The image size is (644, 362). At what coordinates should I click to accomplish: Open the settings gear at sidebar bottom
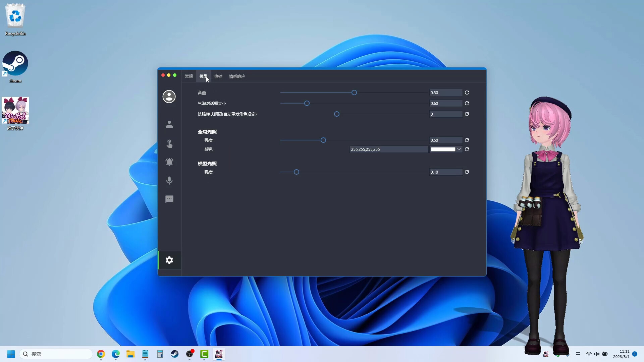169,260
